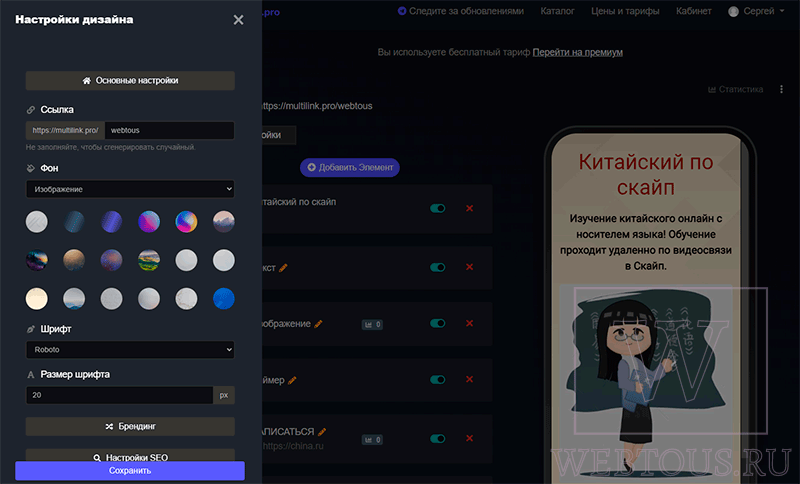
Task: Toggle the text element switch
Action: click(438, 267)
